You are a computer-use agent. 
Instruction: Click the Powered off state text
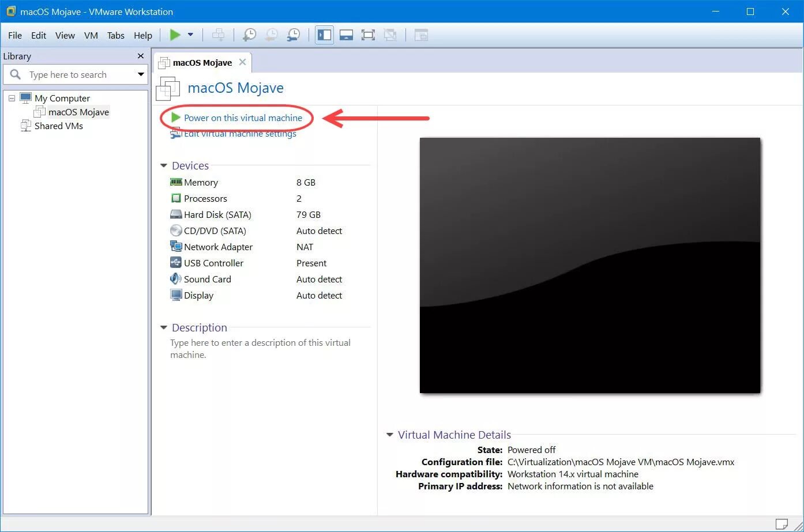[531, 450]
